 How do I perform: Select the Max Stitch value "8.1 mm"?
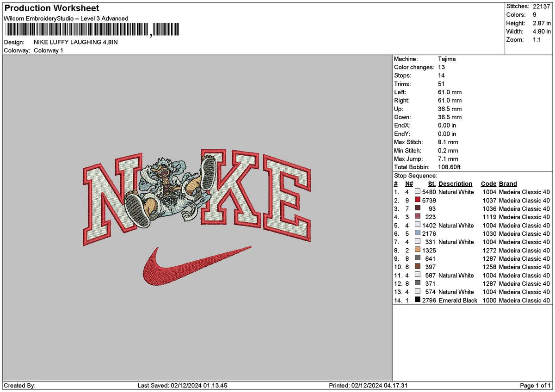tap(448, 142)
